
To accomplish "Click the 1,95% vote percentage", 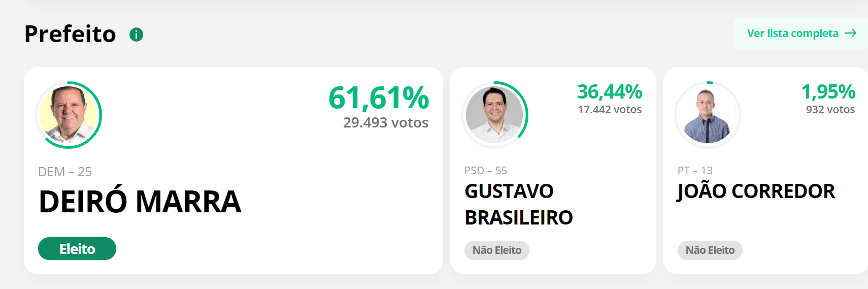I will 828,92.
